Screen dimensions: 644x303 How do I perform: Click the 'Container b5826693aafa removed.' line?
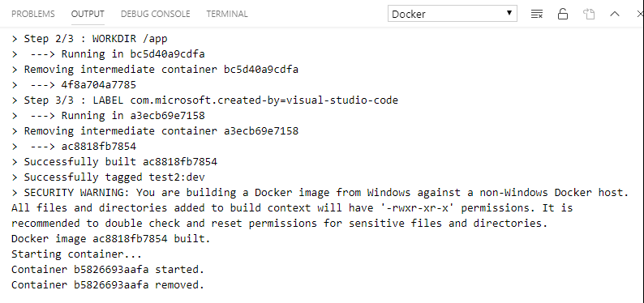point(108,285)
